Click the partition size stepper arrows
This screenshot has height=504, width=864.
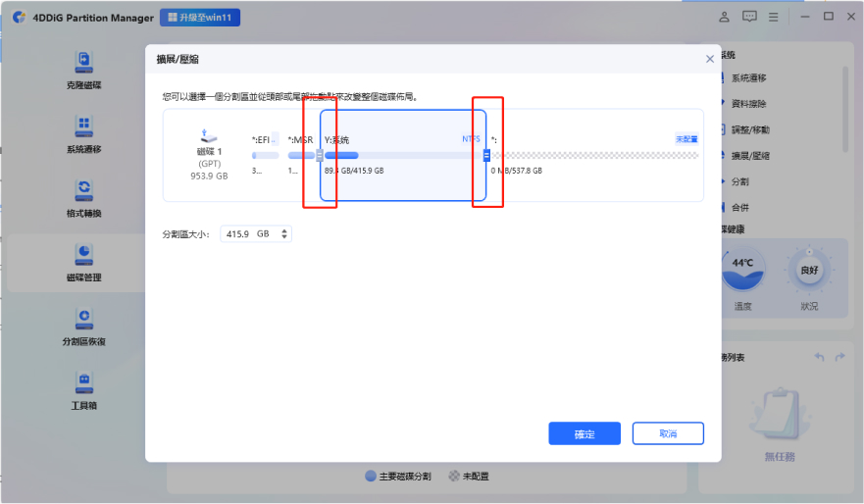click(x=284, y=234)
